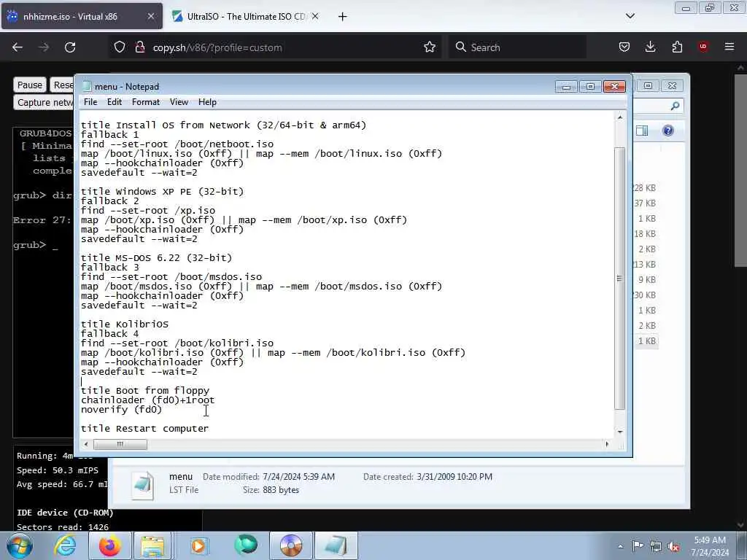The image size is (747, 560).
Task: Open Notepad's File menu
Action: 90,102
